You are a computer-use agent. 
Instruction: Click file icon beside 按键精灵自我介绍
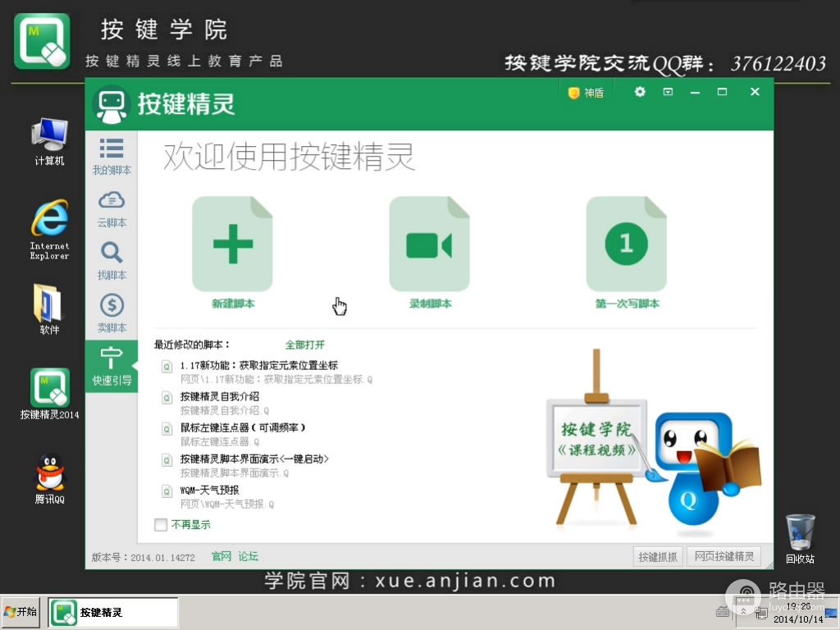tap(167, 398)
